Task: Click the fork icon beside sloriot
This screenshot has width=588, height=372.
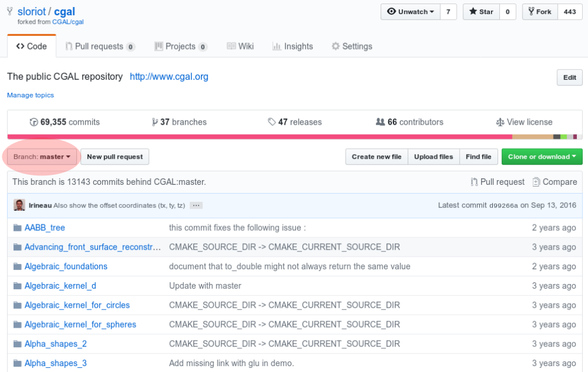Action: (10, 12)
